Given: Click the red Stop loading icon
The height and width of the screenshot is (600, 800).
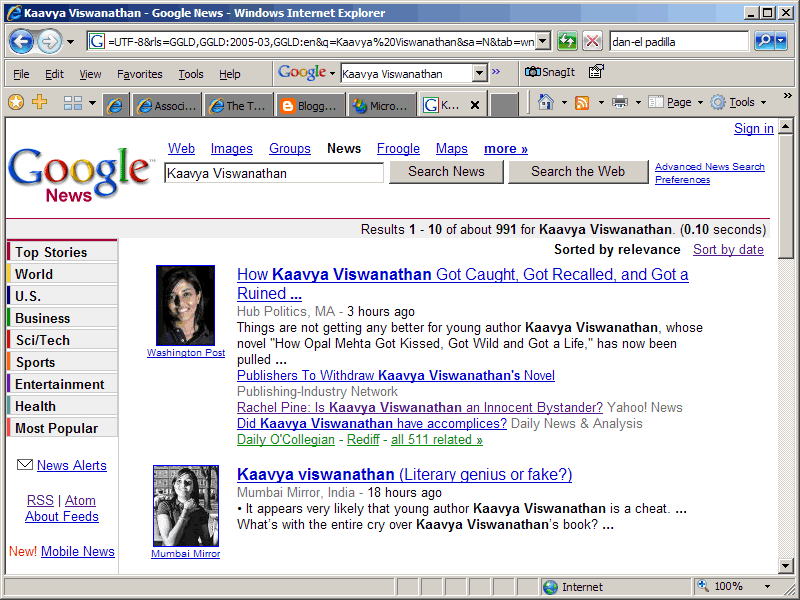Looking at the screenshot, I should tap(592, 41).
